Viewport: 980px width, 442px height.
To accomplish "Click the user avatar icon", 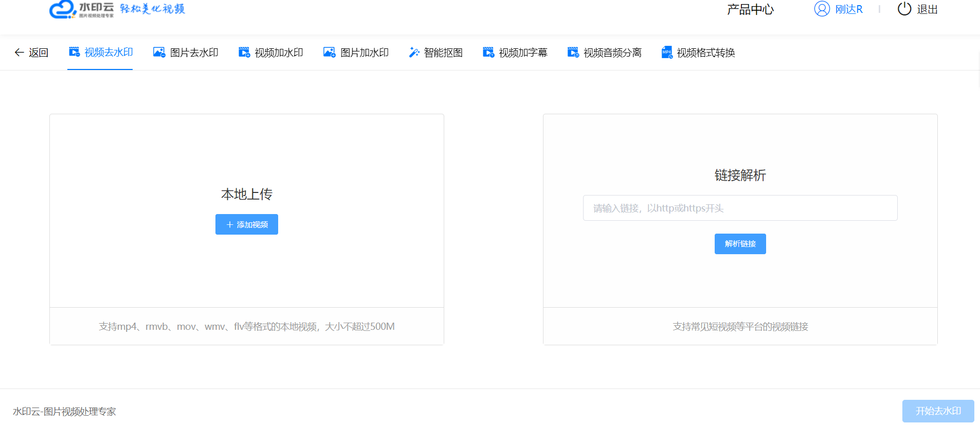I will (822, 9).
